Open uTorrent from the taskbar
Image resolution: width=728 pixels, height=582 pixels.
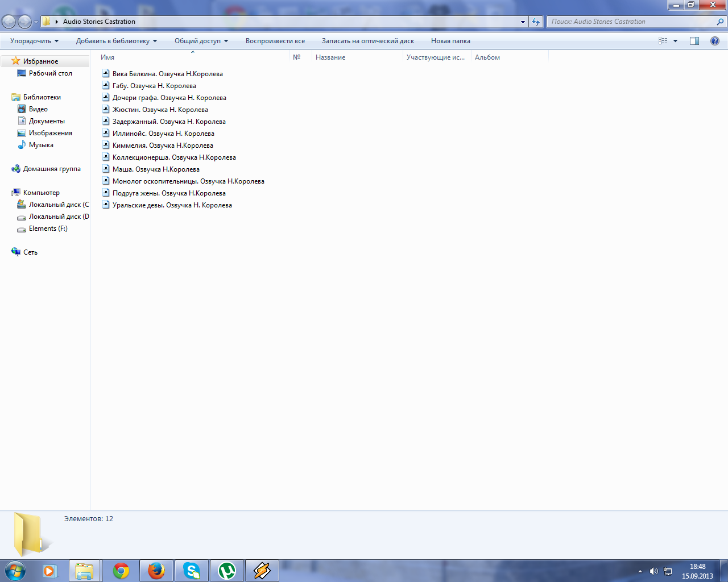pos(227,571)
